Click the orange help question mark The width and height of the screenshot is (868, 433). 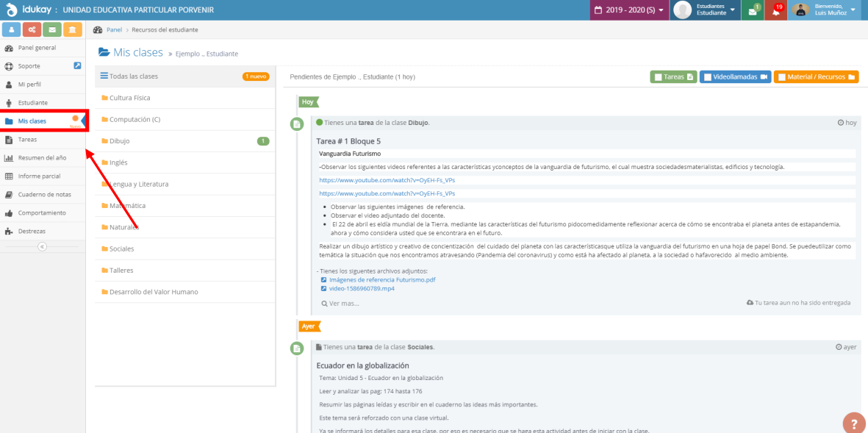854,423
